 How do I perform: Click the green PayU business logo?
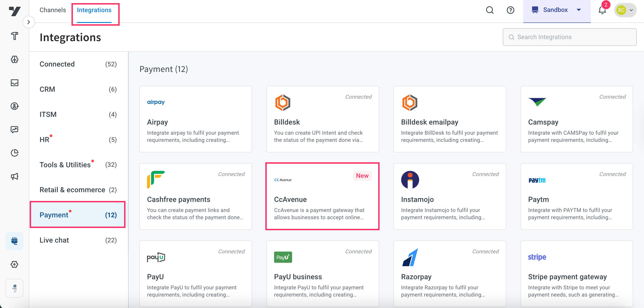tap(283, 257)
